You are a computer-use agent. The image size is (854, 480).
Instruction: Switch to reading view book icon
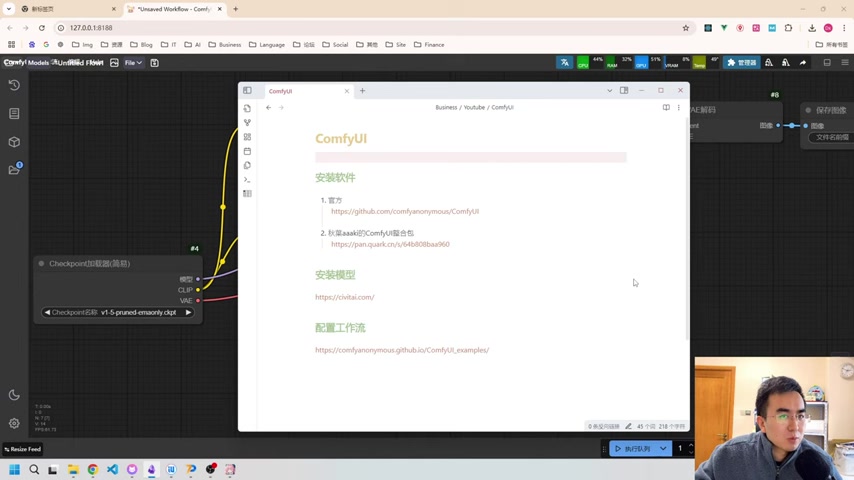[x=666, y=107]
